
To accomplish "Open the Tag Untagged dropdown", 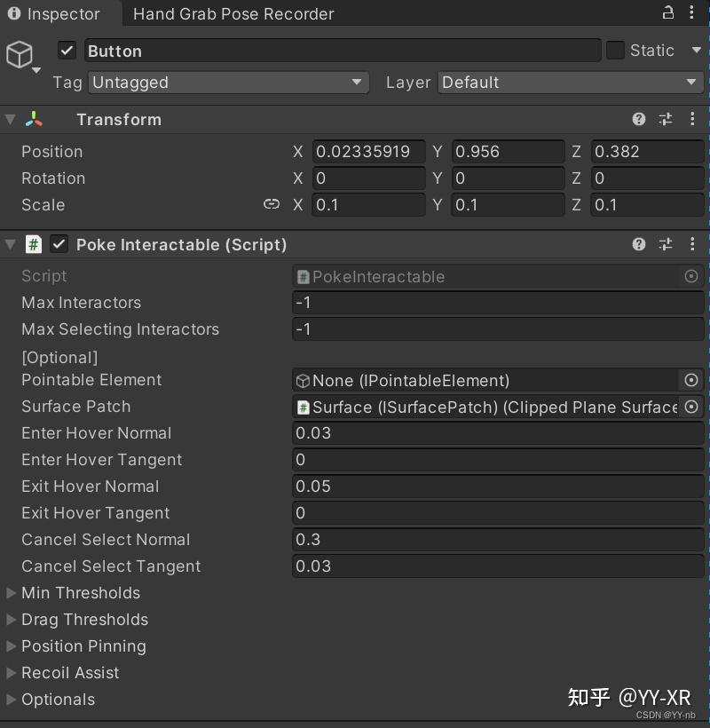I will (229, 83).
